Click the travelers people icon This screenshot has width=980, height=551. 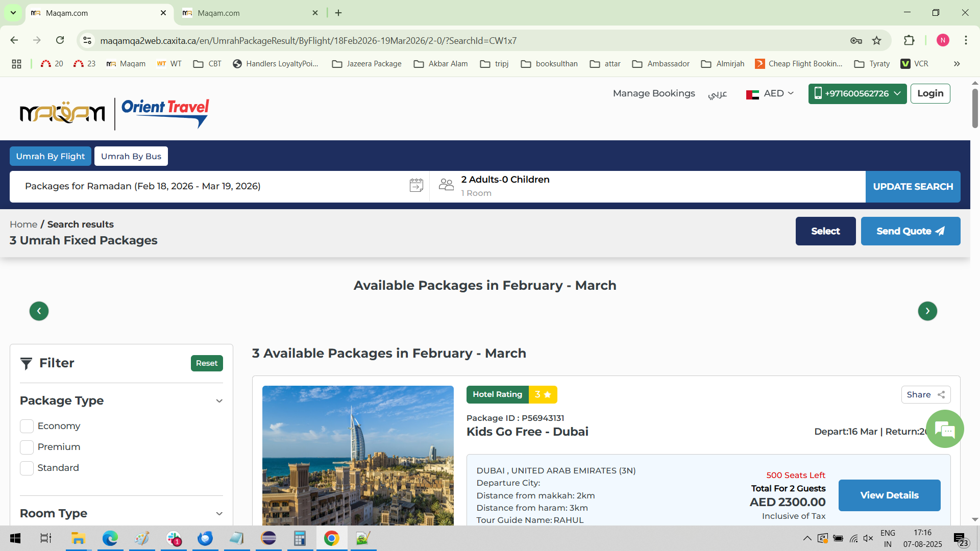tap(446, 185)
